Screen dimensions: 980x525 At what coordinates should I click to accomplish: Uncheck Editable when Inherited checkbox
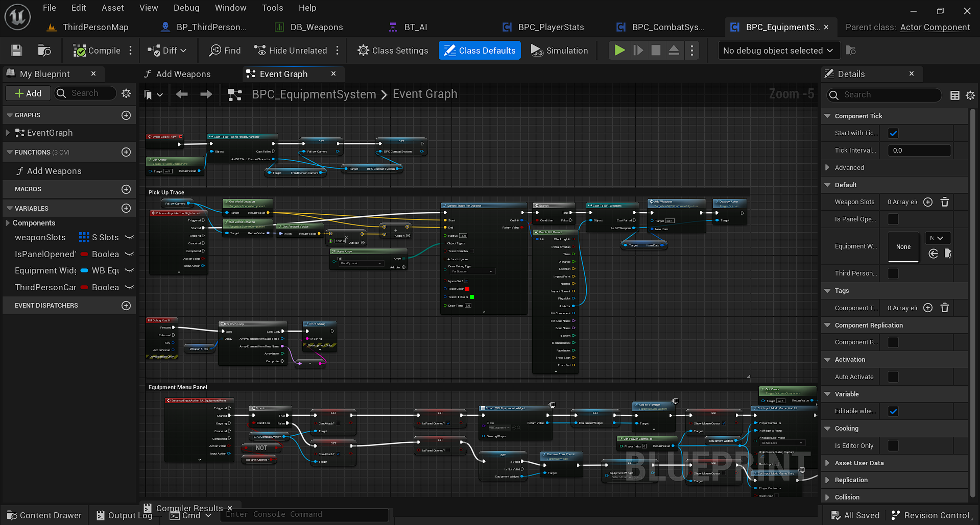point(893,411)
